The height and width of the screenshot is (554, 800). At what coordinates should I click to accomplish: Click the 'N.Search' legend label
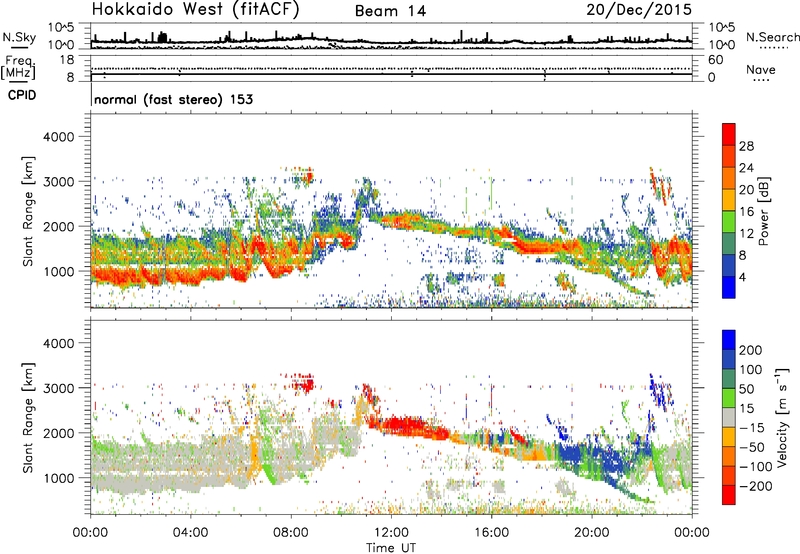772,37
